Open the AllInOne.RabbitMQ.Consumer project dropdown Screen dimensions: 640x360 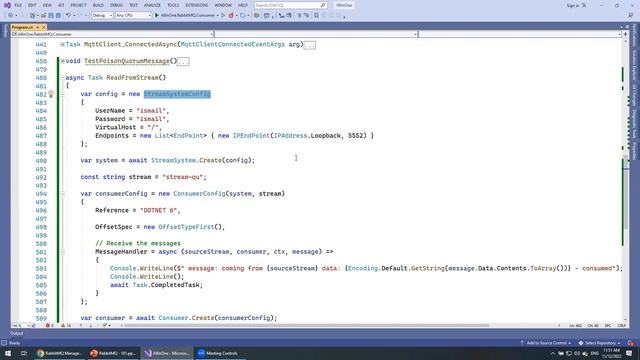pos(112,34)
